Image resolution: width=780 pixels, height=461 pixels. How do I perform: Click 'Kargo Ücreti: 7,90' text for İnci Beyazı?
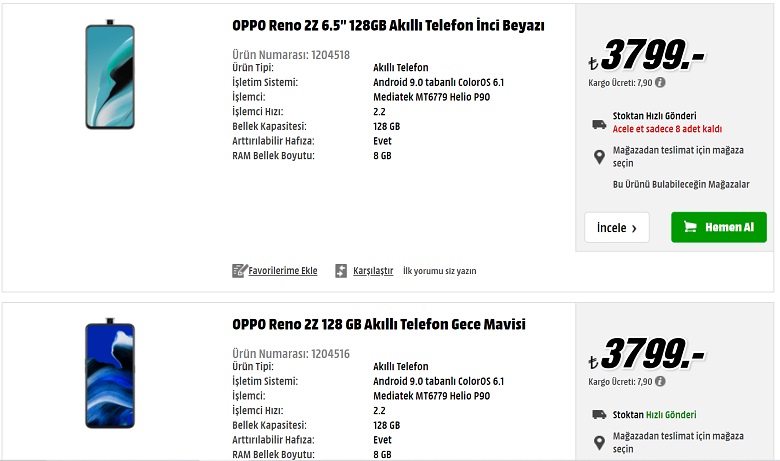click(x=620, y=83)
